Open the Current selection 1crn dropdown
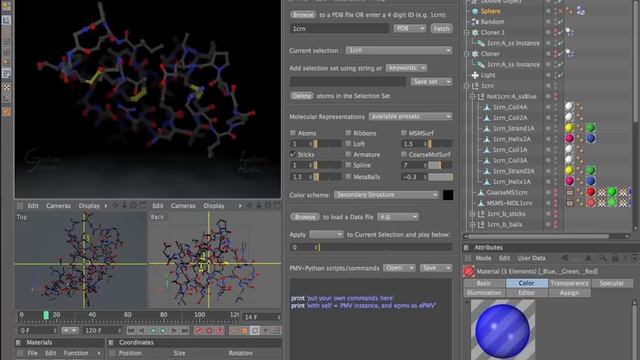 (x=399, y=50)
